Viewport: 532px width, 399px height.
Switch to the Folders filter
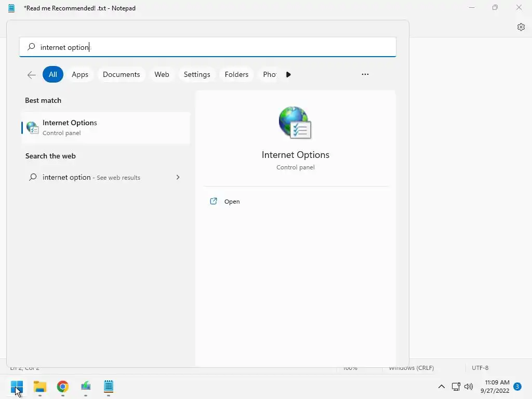pyautogui.click(x=236, y=74)
